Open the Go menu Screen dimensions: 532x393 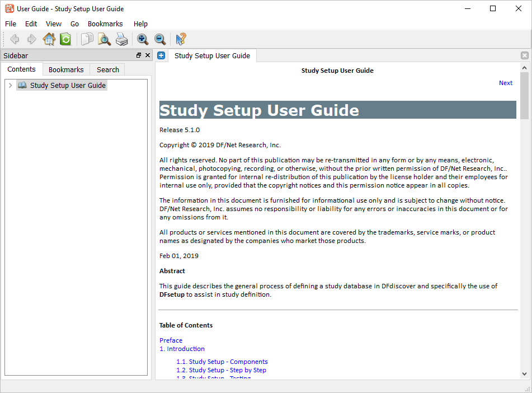click(x=74, y=24)
